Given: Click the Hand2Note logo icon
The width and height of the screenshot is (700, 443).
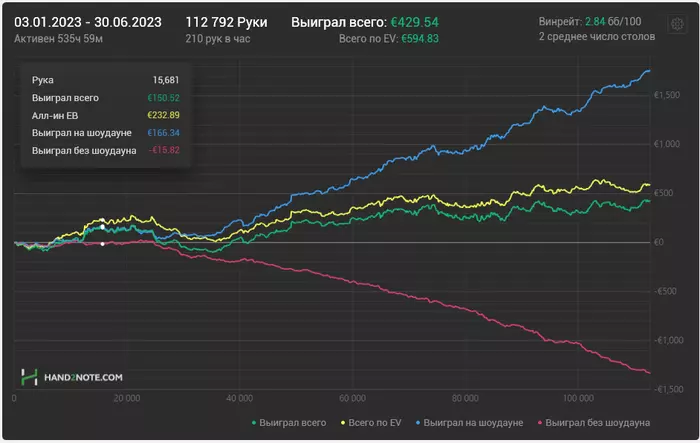Looking at the screenshot, I should 29,377.
